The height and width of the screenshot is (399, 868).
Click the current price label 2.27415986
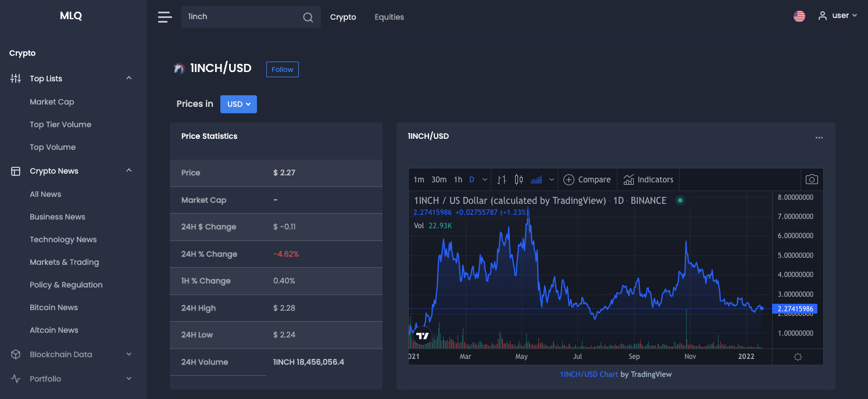[x=795, y=309]
